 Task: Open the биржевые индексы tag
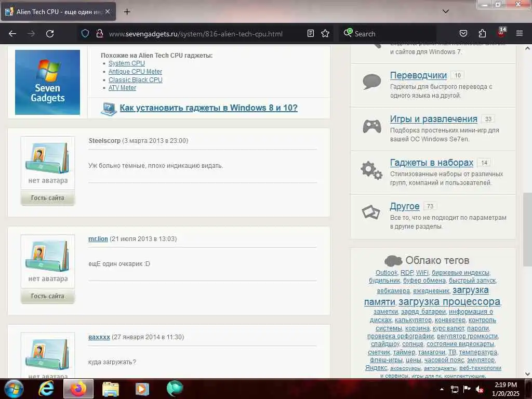click(460, 273)
